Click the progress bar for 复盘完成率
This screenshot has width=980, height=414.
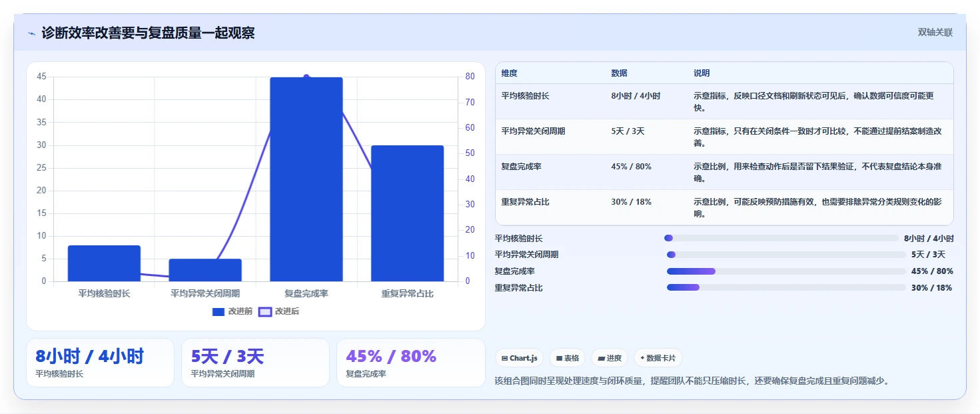point(786,271)
